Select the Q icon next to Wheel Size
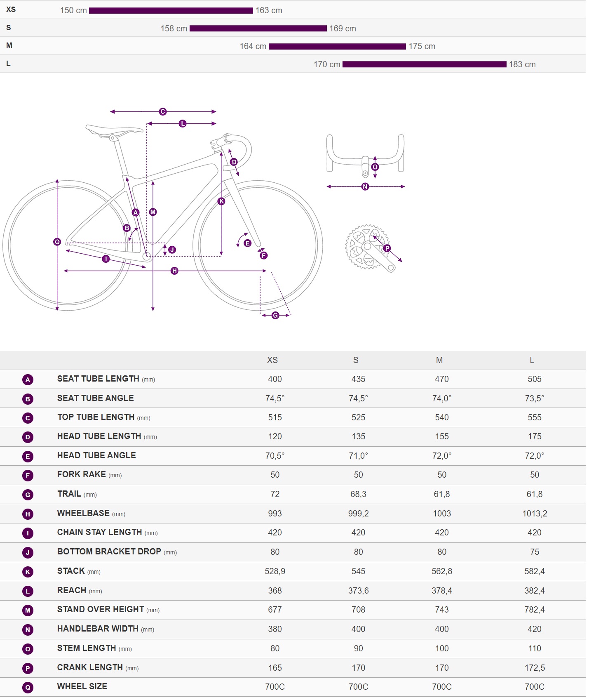This screenshot has height=700, width=589. click(x=28, y=687)
